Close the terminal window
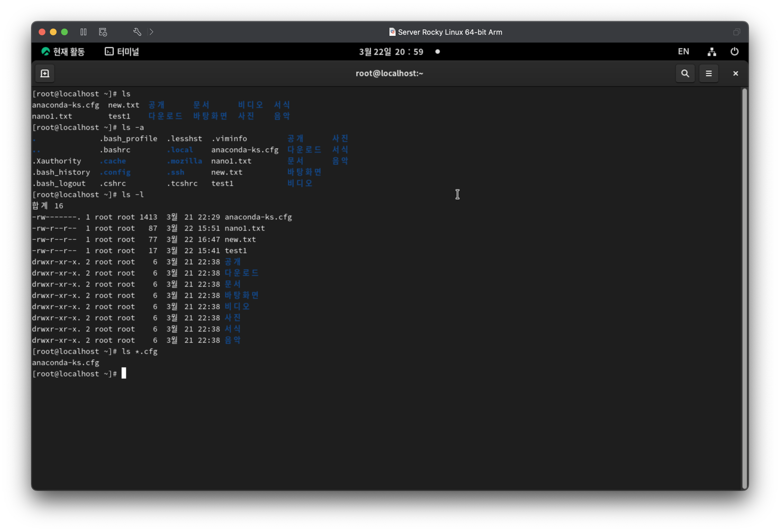The width and height of the screenshot is (780, 532). click(x=735, y=73)
